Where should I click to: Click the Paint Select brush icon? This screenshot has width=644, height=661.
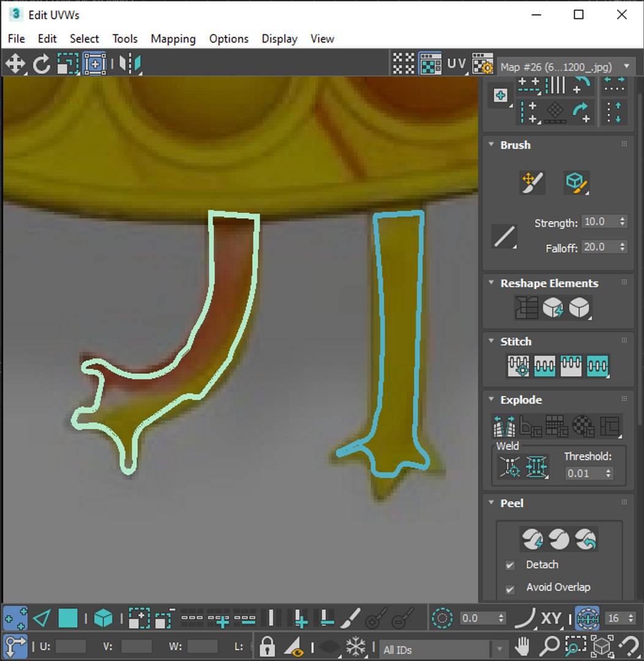pos(350,618)
